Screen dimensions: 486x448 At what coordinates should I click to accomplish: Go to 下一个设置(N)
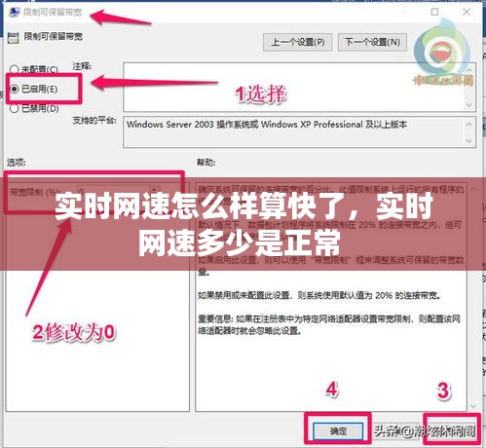[x=372, y=42]
